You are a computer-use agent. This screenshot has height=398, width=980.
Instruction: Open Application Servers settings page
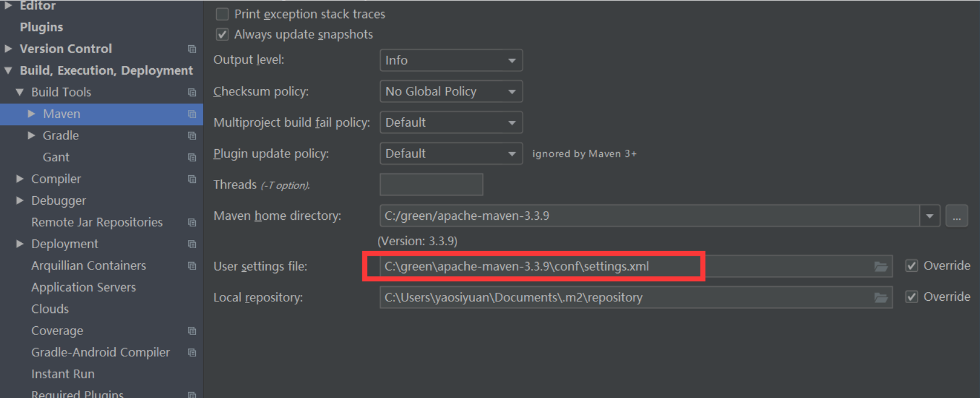pos(83,288)
